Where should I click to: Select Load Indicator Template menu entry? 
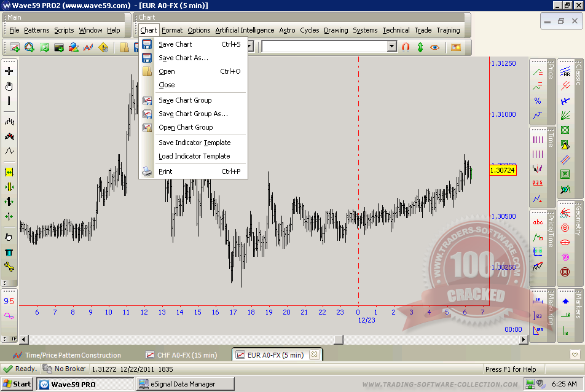point(194,156)
